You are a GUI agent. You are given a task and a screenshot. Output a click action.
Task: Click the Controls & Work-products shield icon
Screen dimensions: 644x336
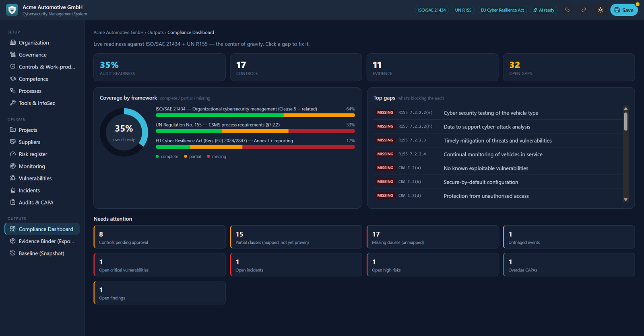click(13, 66)
